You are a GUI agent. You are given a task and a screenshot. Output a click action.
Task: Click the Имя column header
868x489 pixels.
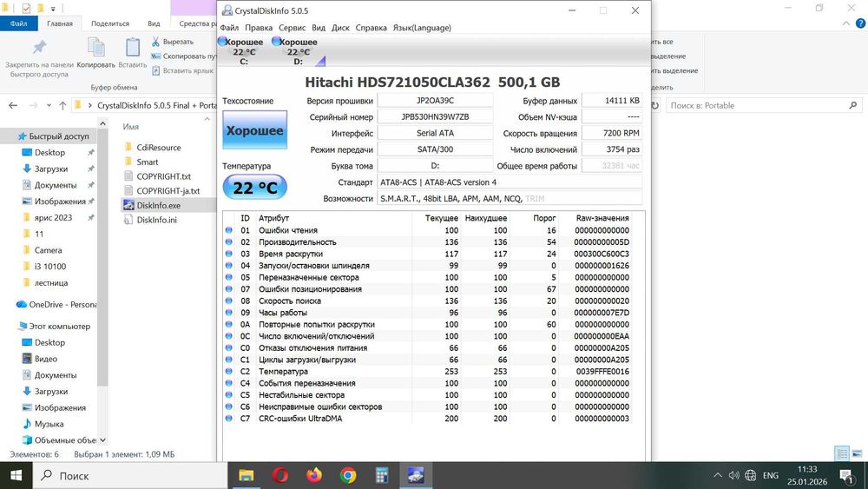click(x=131, y=127)
